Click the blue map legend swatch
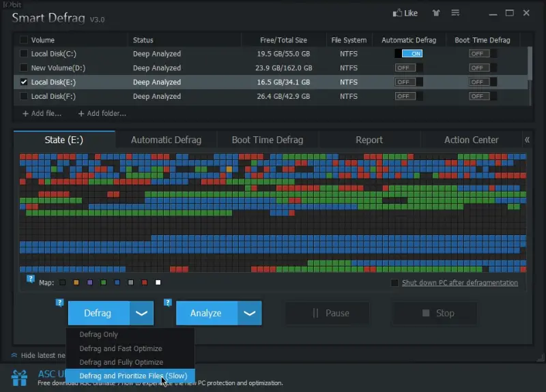The width and height of the screenshot is (546, 392). pyautogui.click(x=117, y=282)
